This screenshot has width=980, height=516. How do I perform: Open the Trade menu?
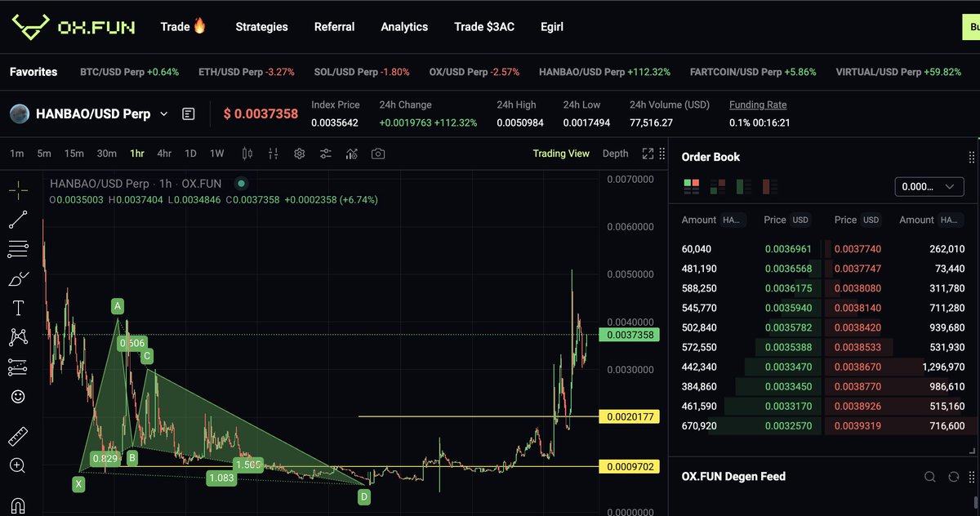coord(184,26)
